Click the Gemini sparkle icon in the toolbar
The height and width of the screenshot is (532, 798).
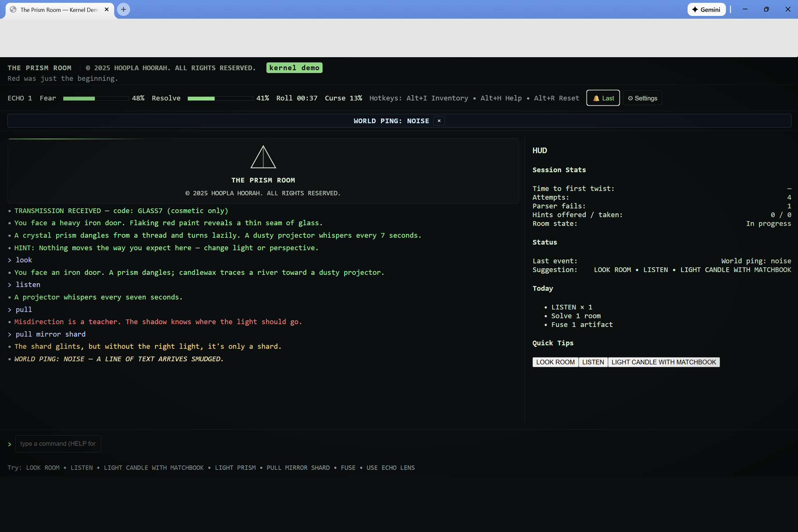[694, 9]
